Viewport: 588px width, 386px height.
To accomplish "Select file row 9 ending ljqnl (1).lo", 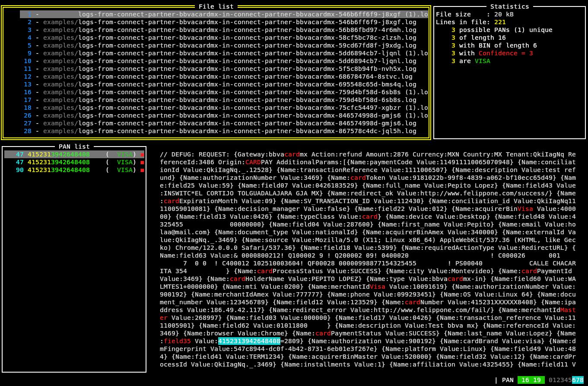I will coord(224,53).
